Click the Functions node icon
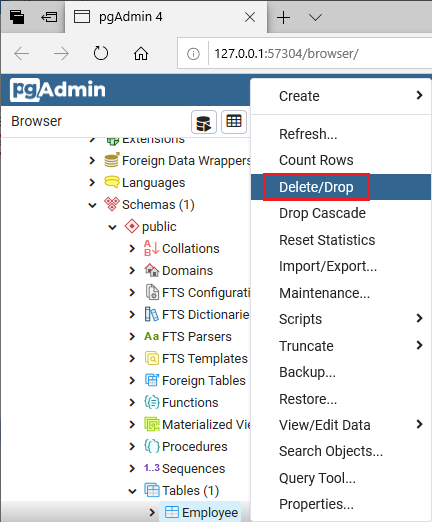Viewport: 432px width, 522px height. (x=152, y=402)
